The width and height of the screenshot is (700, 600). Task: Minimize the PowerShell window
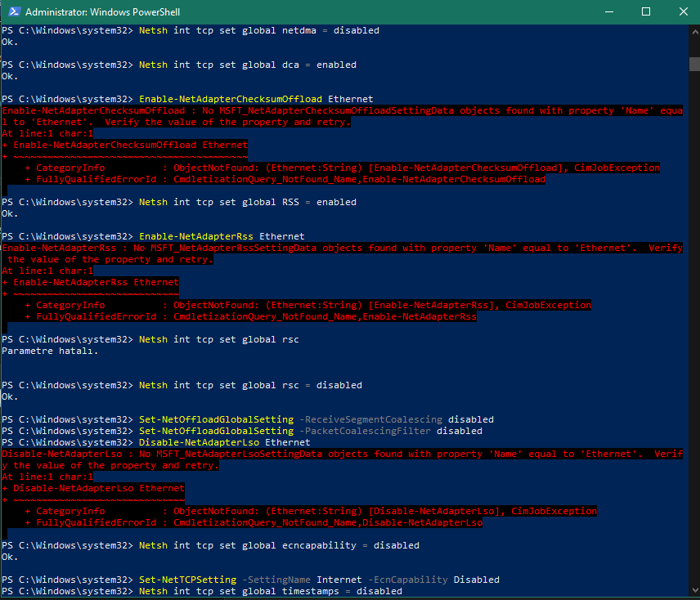click(x=608, y=11)
